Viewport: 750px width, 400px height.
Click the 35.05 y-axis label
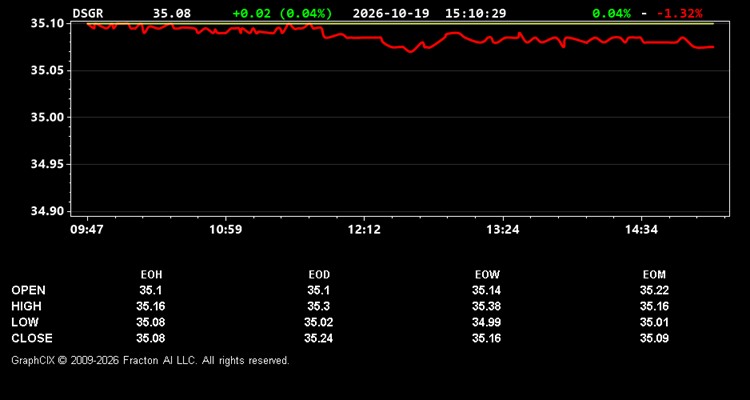click(x=48, y=70)
